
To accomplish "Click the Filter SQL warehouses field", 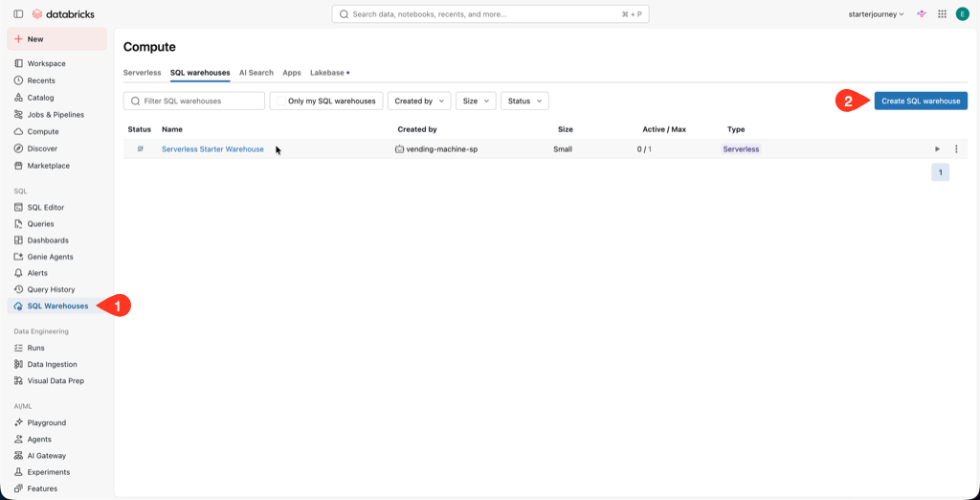I will tap(194, 101).
